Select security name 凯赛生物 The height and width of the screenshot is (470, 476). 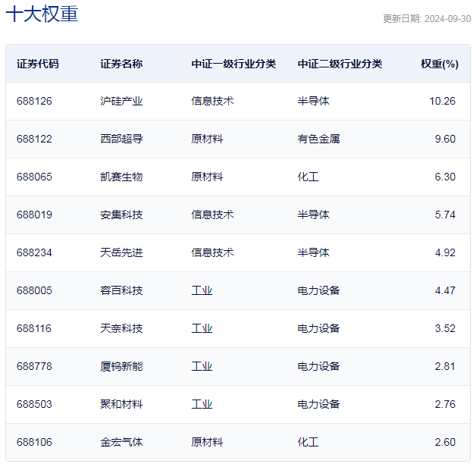(121, 177)
